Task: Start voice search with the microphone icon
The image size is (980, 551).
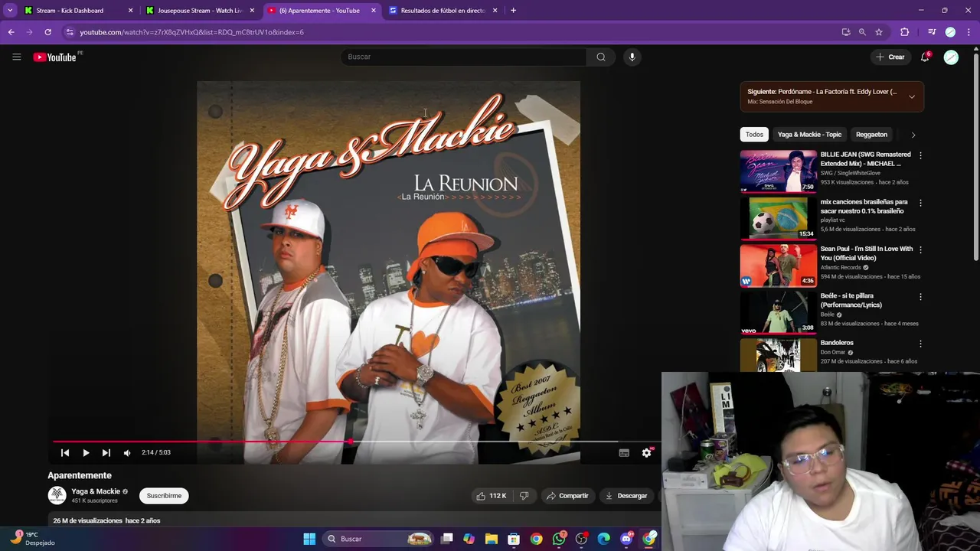Action: [632, 57]
